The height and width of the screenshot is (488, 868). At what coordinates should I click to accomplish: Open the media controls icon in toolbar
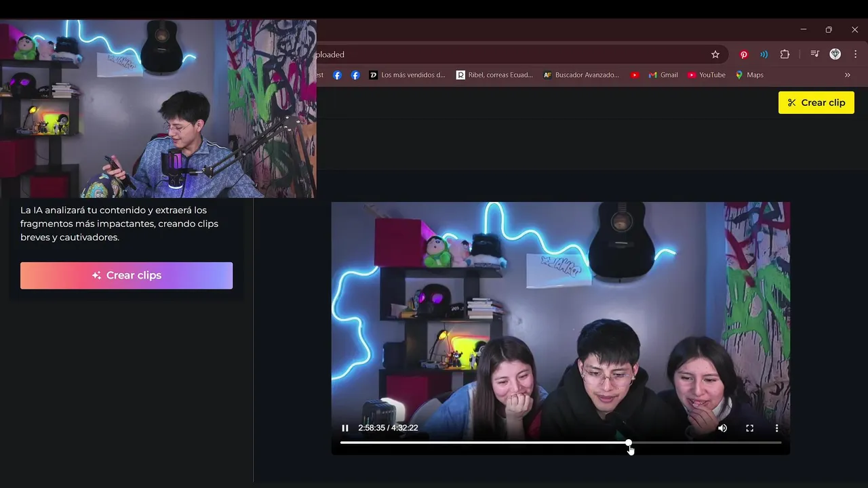coord(815,54)
